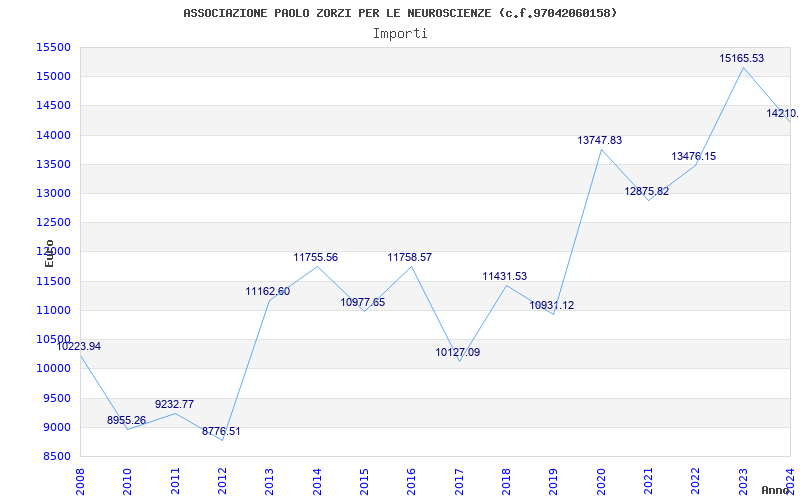Click the 2010 x-axis year label

[128, 482]
